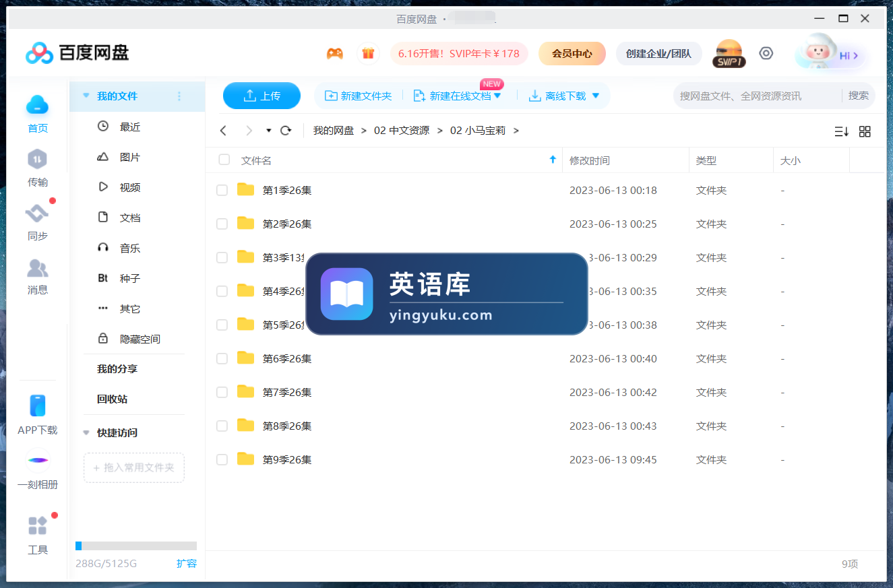
Task: Open the 6.16开售 SVIP年卡 promotion banner
Action: coord(459,53)
